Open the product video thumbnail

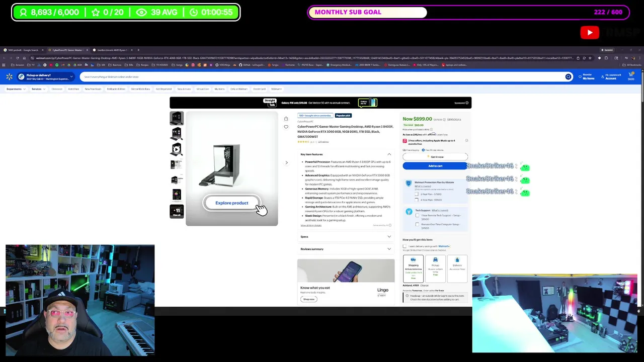coord(177,149)
